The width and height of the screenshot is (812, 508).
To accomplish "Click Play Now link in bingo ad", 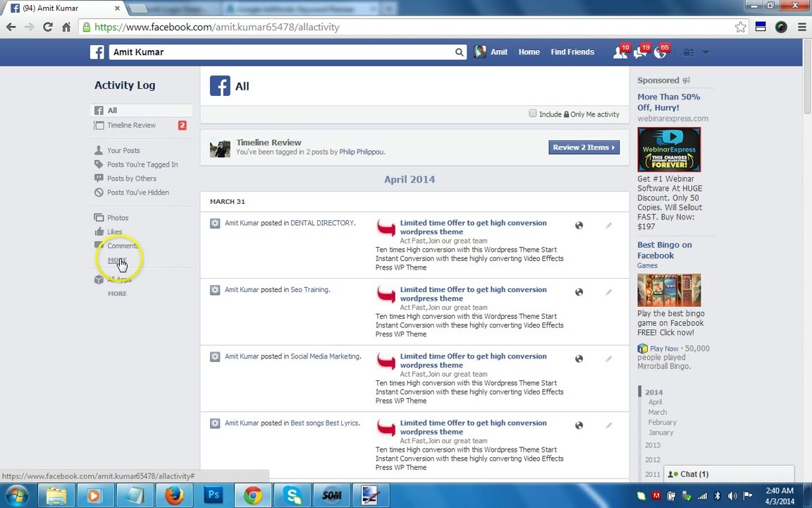I will coord(664,349).
